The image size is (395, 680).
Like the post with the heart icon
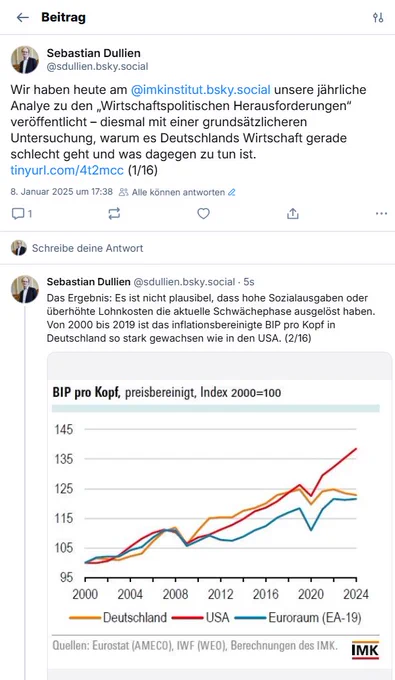pyautogui.click(x=203, y=213)
